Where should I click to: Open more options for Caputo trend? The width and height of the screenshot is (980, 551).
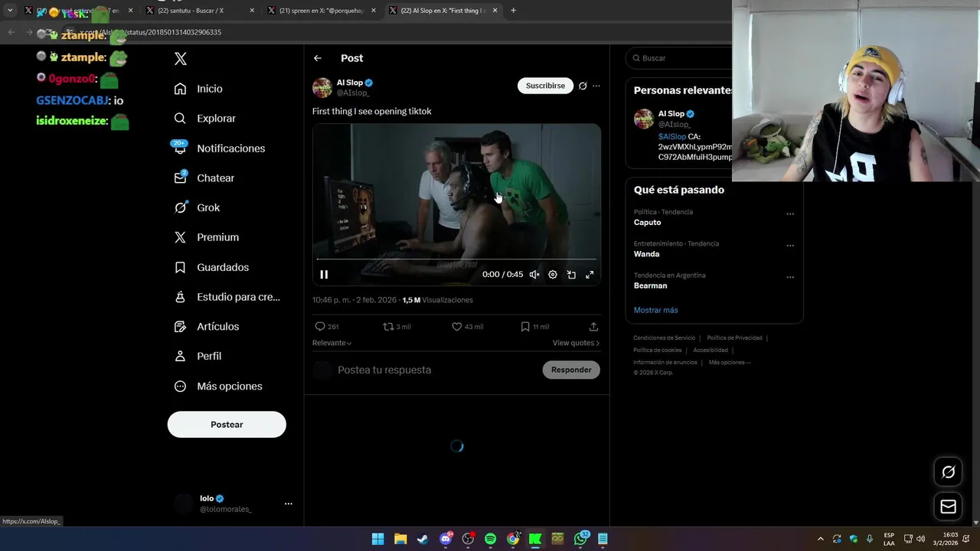pos(790,214)
